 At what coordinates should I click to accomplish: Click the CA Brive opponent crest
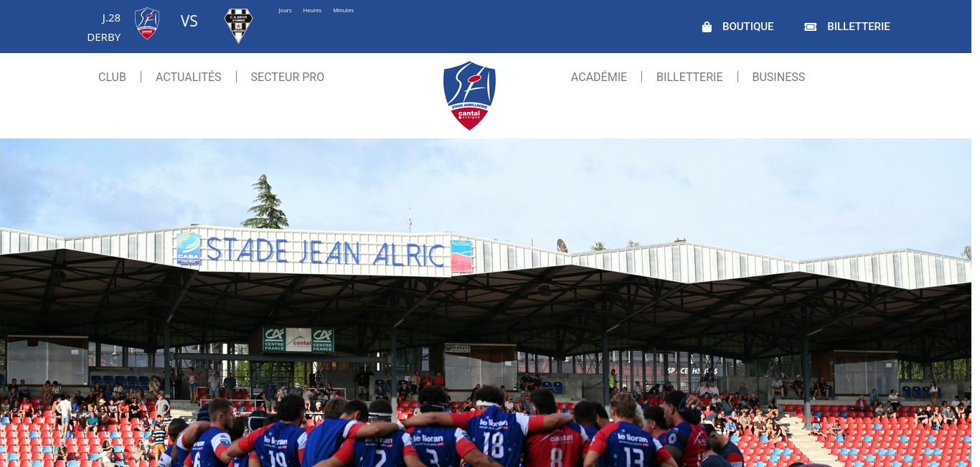[238, 26]
